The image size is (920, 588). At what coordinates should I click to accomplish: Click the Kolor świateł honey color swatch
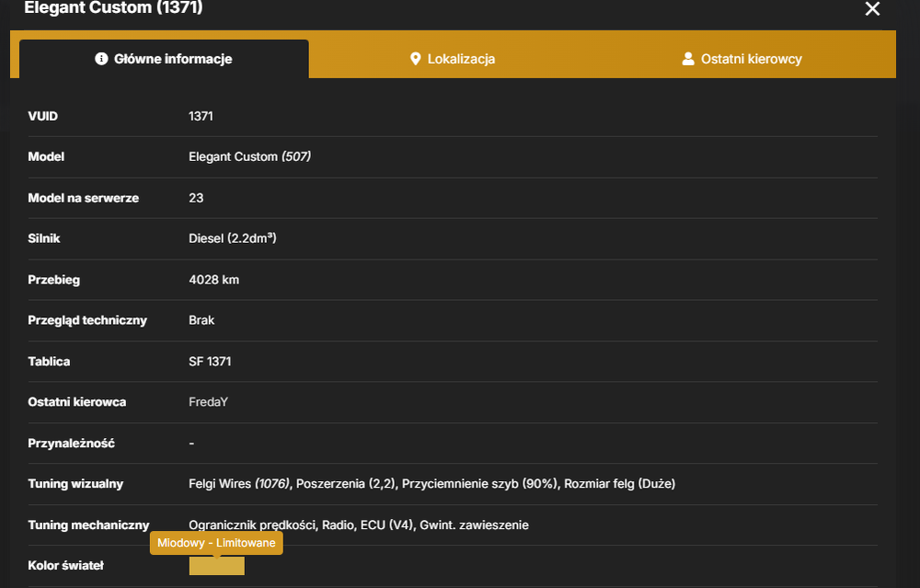pyautogui.click(x=216, y=566)
